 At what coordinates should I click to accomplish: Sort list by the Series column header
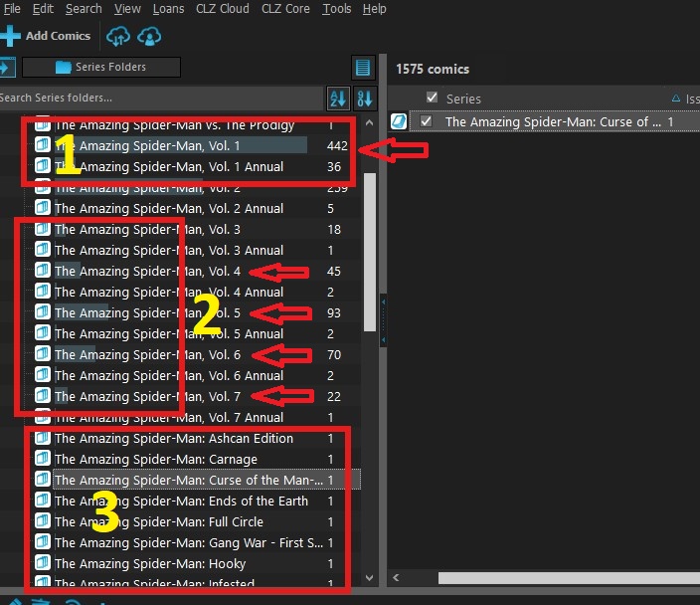click(463, 99)
